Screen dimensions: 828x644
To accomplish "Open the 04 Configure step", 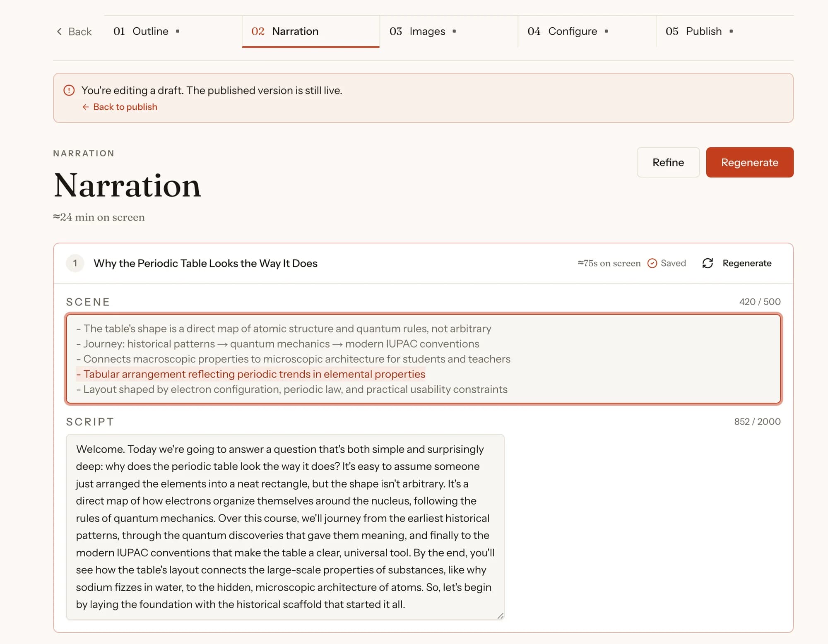I will [587, 31].
